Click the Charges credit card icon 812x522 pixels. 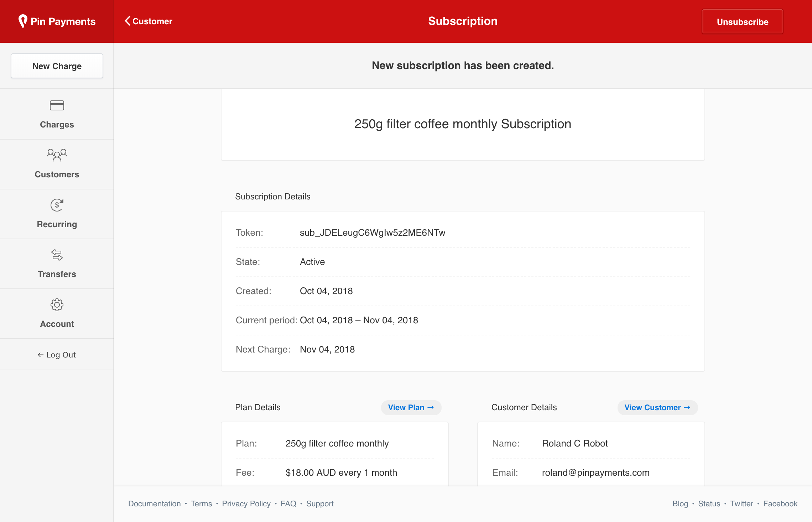coord(57,105)
